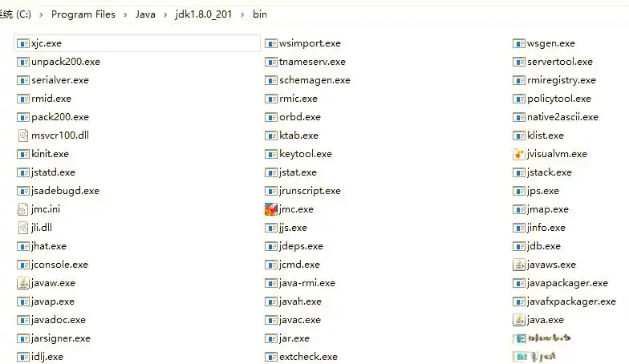The height and width of the screenshot is (364, 629).
Task: Click the wsimport.exe file icon
Action: click(x=271, y=43)
